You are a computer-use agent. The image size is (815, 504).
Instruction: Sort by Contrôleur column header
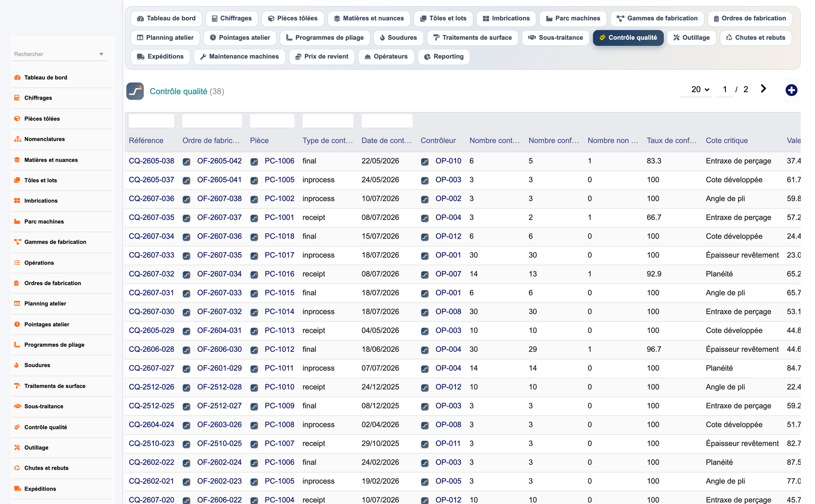coord(438,141)
